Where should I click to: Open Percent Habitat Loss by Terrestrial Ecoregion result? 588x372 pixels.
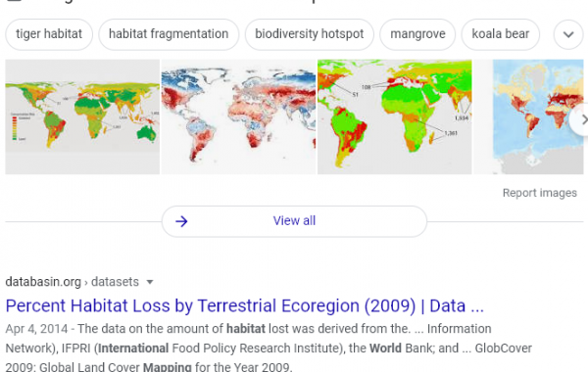tap(244, 305)
